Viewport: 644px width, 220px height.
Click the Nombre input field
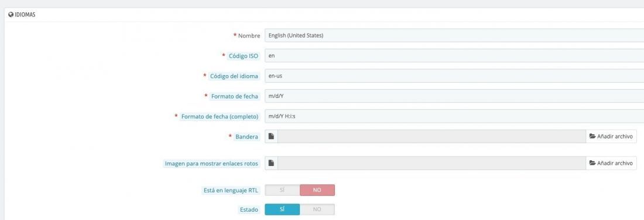tap(454, 36)
